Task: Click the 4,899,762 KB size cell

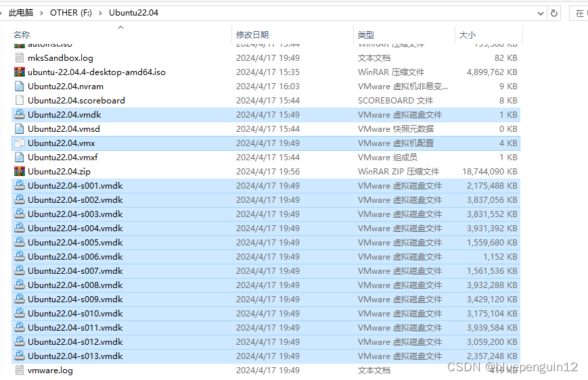Action: [x=492, y=72]
